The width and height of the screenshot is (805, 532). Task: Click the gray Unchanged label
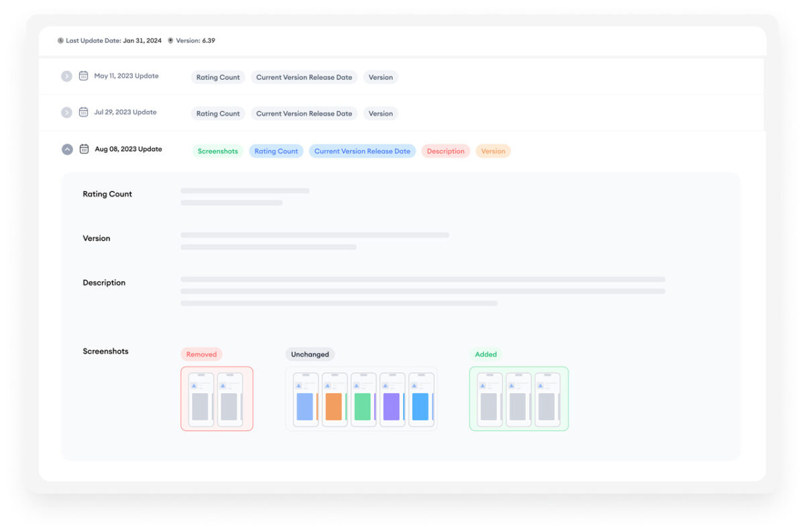310,354
